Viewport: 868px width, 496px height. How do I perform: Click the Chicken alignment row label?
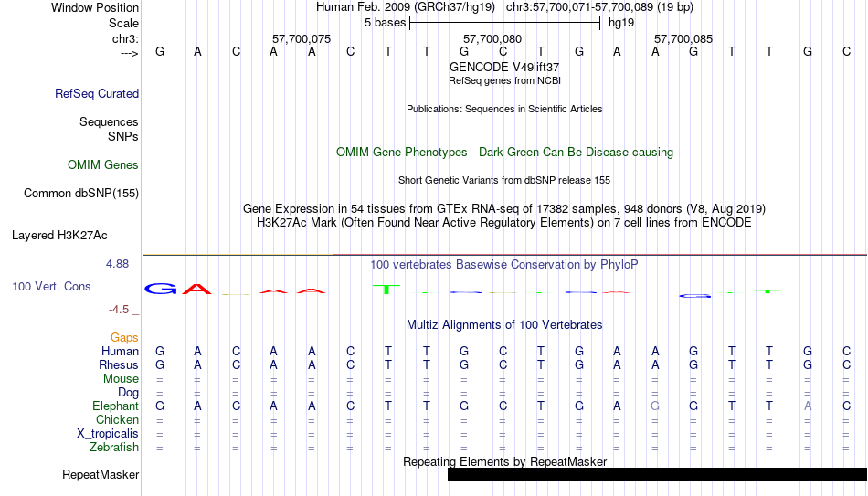(117, 419)
